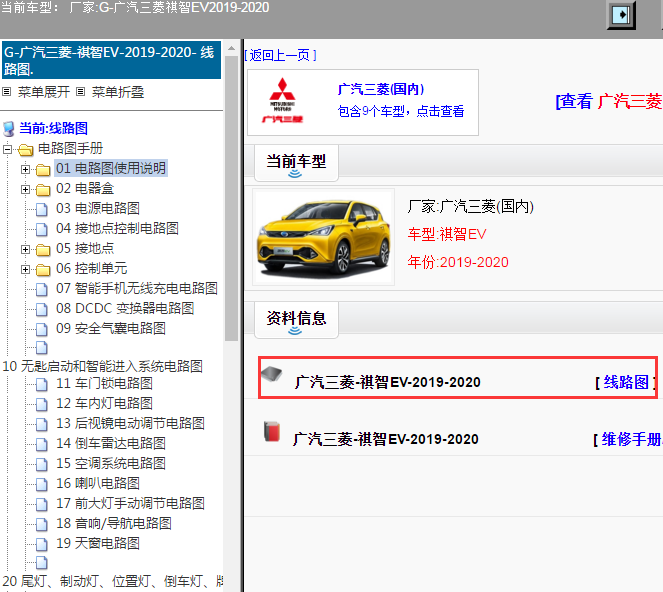Viewport: 663px width, 592px height.
Task: Click the 菜单折叠 collapse-all icon
Action: (81, 91)
